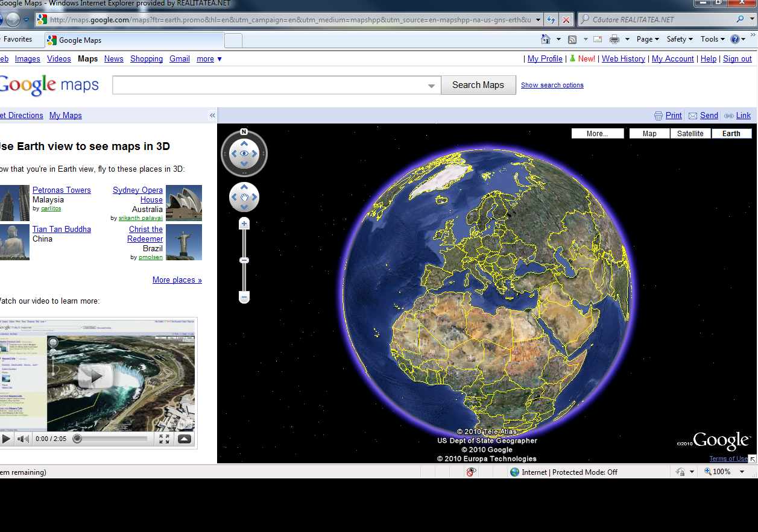Click the IE RSS feeds icon

572,39
